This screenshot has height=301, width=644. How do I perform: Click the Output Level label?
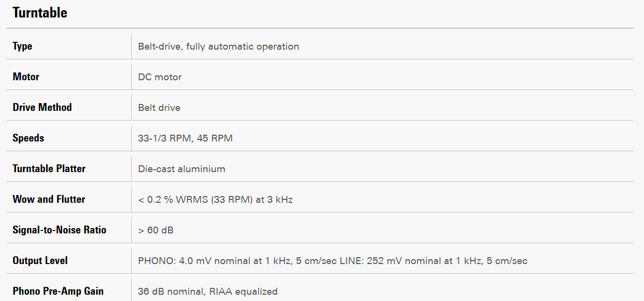(x=40, y=261)
